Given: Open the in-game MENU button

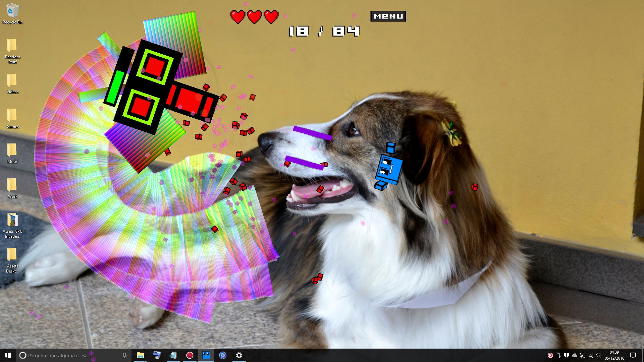Looking at the screenshot, I should pos(388,16).
